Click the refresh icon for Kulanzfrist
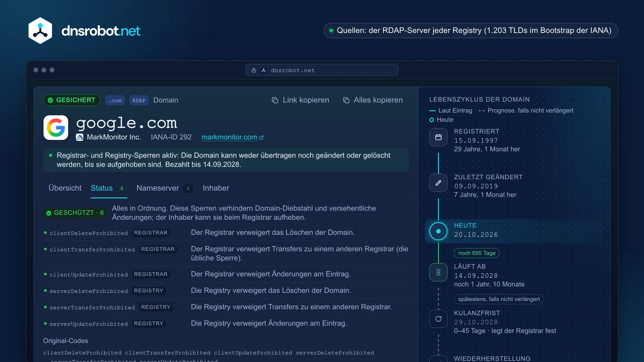Image resolution: width=644 pixels, height=362 pixels. point(438,319)
